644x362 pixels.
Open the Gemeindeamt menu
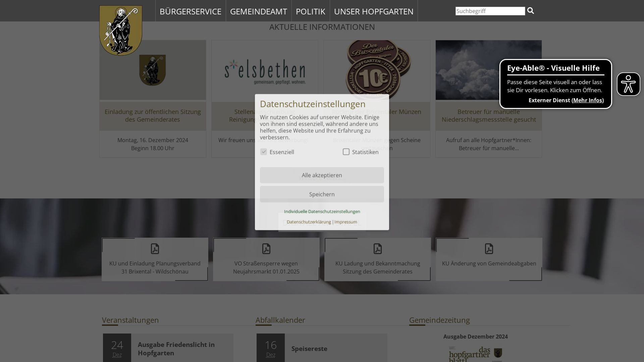tap(259, 11)
